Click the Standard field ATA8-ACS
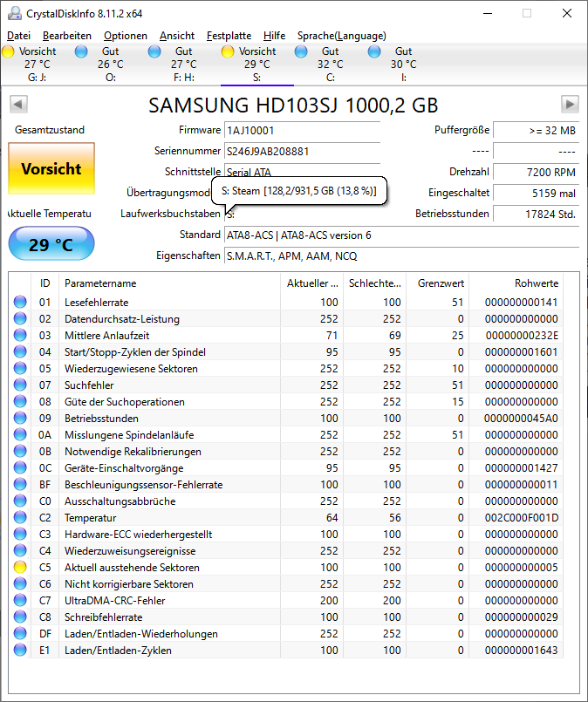Screen dimensions: 588x702 coord(401,235)
